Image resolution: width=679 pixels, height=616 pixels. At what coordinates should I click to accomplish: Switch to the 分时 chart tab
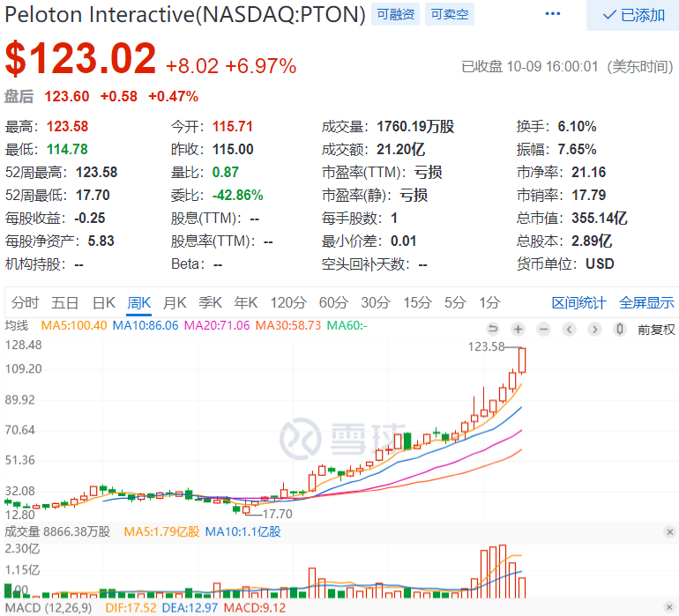25,302
